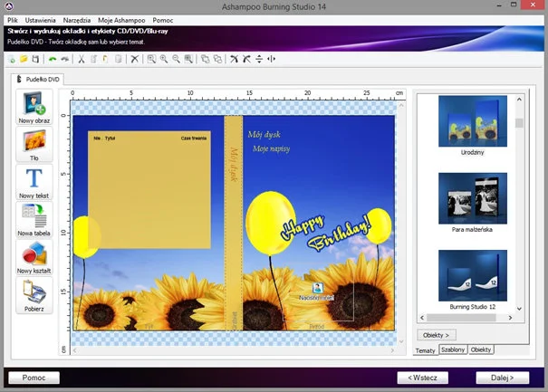Switch to the Szablony tab
Viewport: 548px width, 392px height.
pyautogui.click(x=453, y=349)
